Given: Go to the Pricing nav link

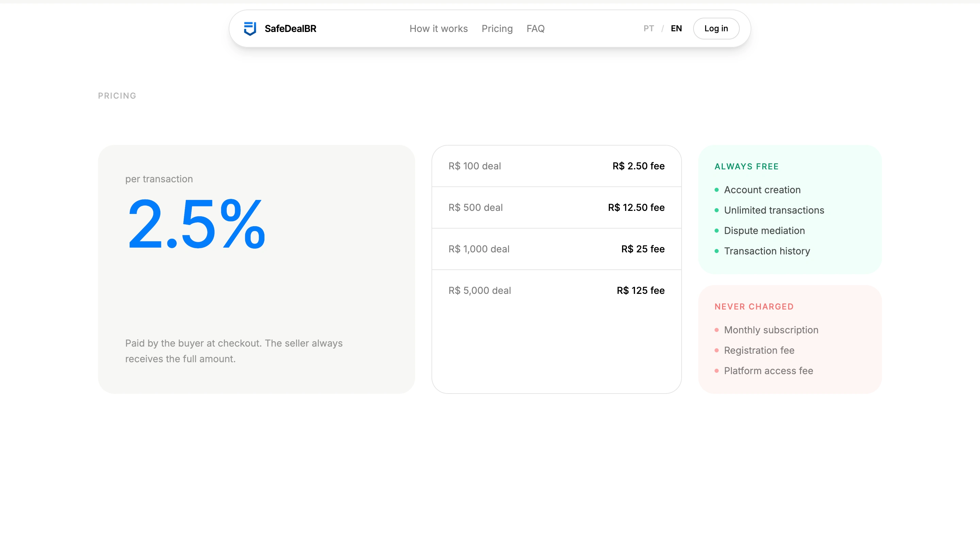Looking at the screenshot, I should pyautogui.click(x=497, y=29).
